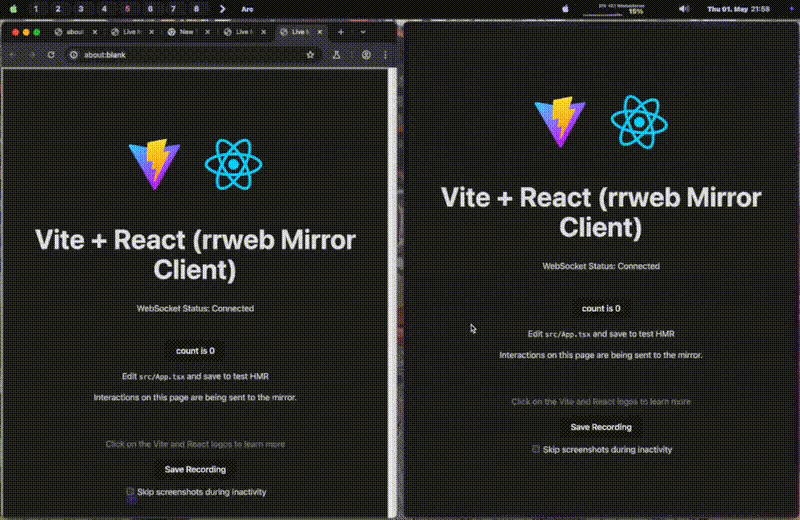Screen dimensions: 800x520
Task: Click the React logo in the right mirror window
Action: click(x=640, y=122)
